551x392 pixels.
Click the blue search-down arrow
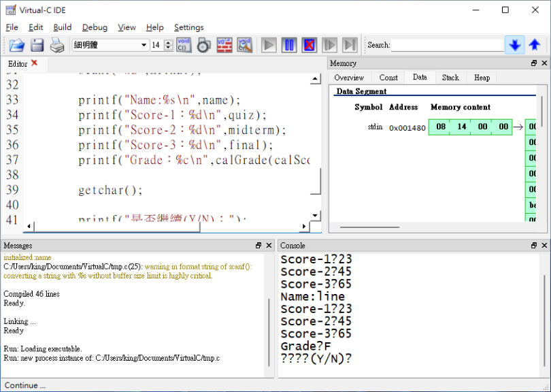515,46
